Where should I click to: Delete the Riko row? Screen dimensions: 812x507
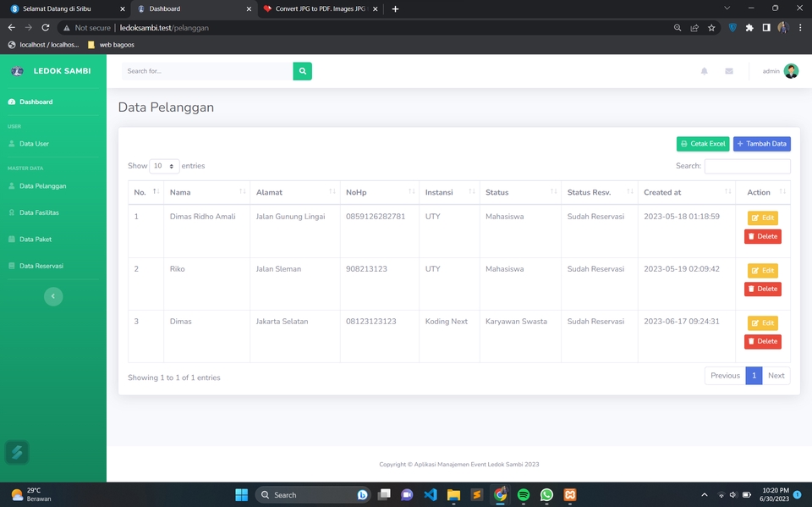763,289
